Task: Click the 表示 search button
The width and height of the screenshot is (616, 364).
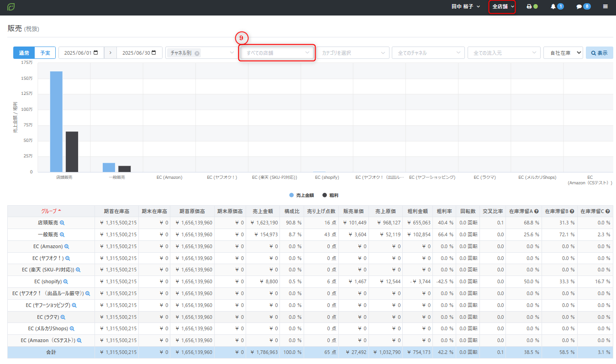Action: click(x=599, y=53)
